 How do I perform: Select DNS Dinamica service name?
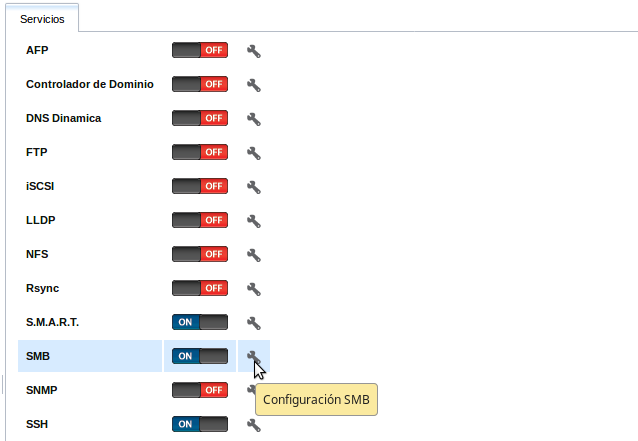click(x=63, y=118)
